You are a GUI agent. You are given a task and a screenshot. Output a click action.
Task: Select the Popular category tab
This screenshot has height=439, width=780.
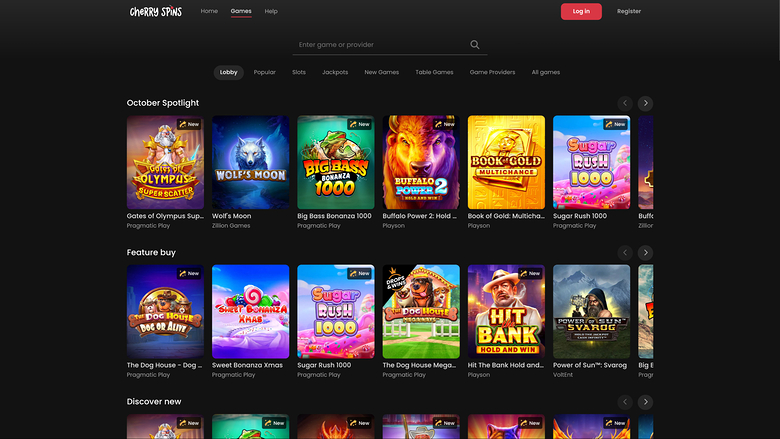pos(265,73)
